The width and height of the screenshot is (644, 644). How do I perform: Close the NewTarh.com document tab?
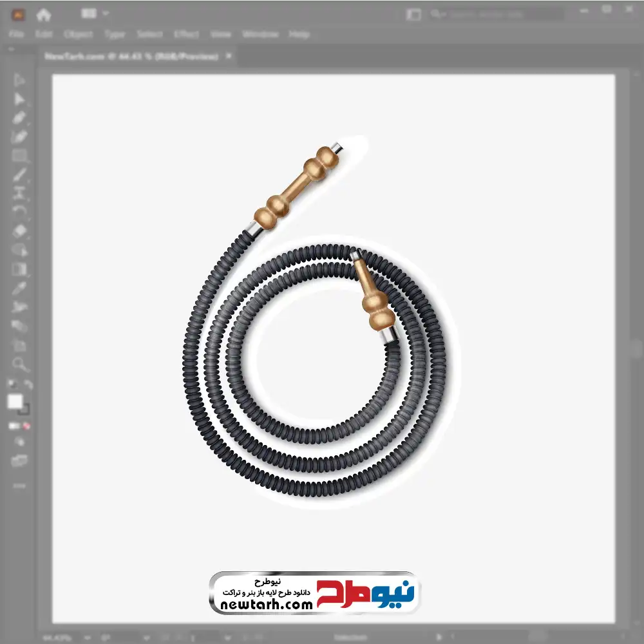coord(229,56)
